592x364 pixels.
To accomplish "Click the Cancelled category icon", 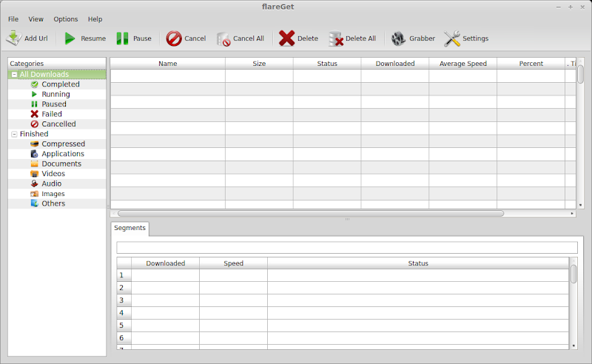I will 34,124.
